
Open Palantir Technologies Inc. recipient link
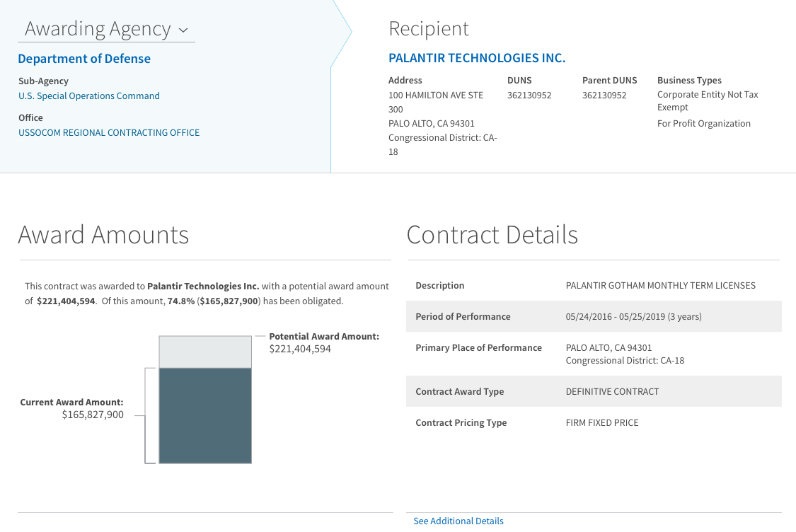[x=477, y=58]
